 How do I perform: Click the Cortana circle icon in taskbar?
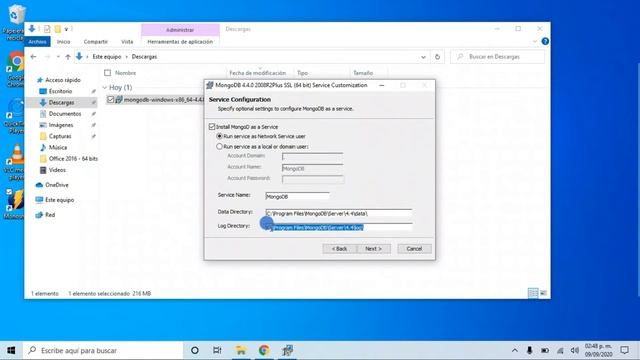[195, 350]
